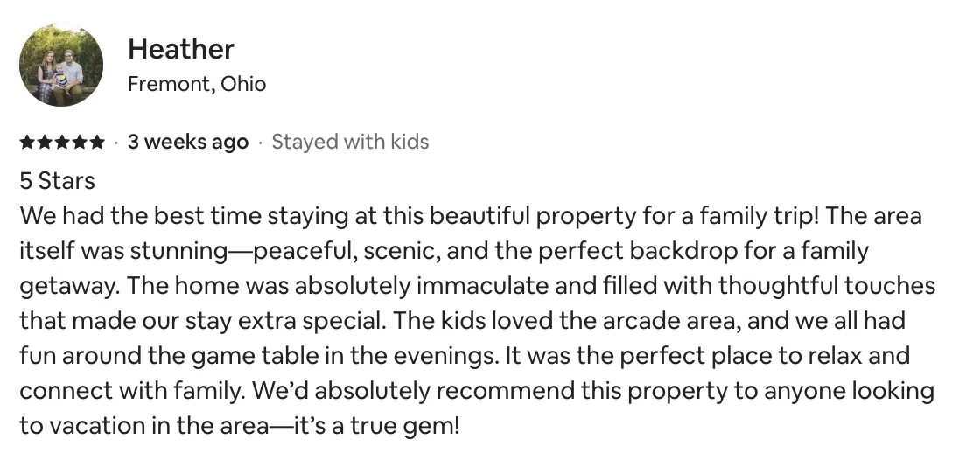The width and height of the screenshot is (980, 453).
Task: Click the fifth star in the rating
Action: tap(97, 143)
